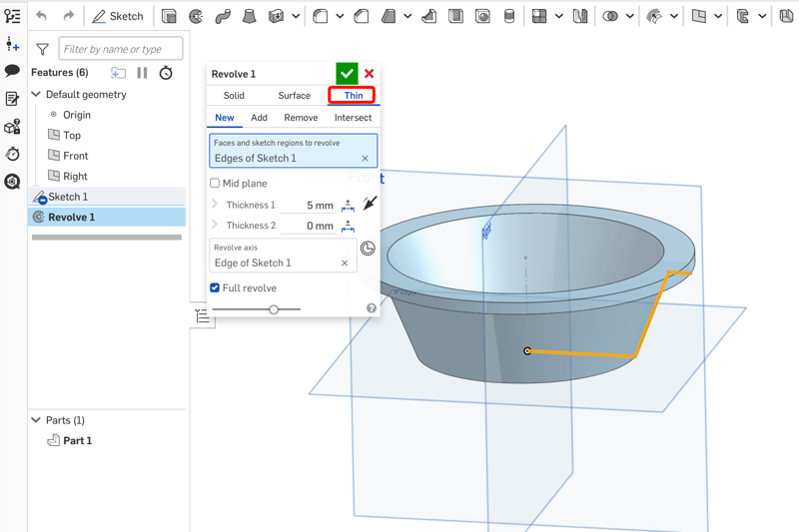
Task: Flip the thickness direction arrow
Action: coord(370,204)
